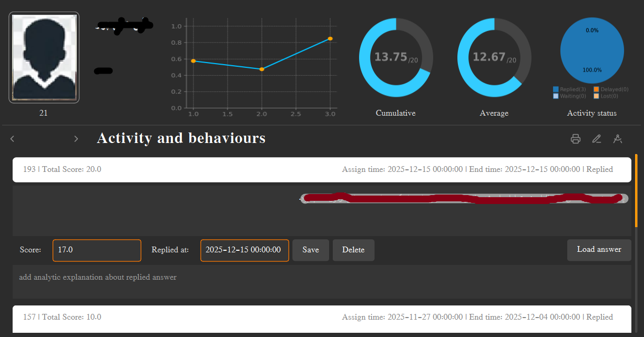The height and width of the screenshot is (337, 644).
Task: Click the Delayed(0) legend swatch
Action: (596, 89)
